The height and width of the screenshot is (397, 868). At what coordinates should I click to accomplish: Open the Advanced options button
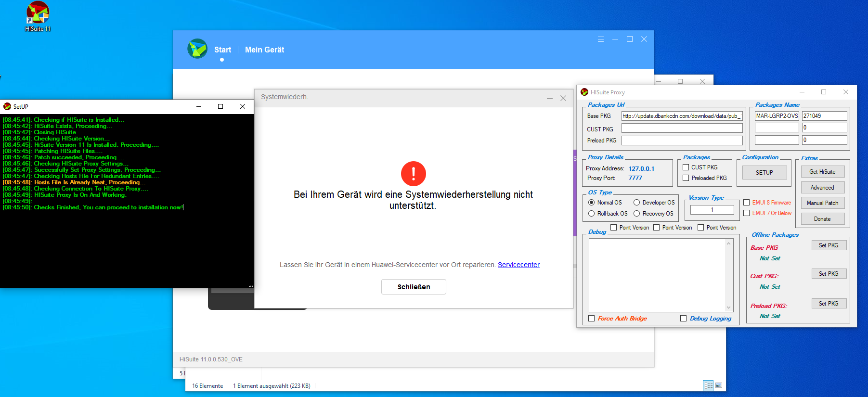coord(822,188)
